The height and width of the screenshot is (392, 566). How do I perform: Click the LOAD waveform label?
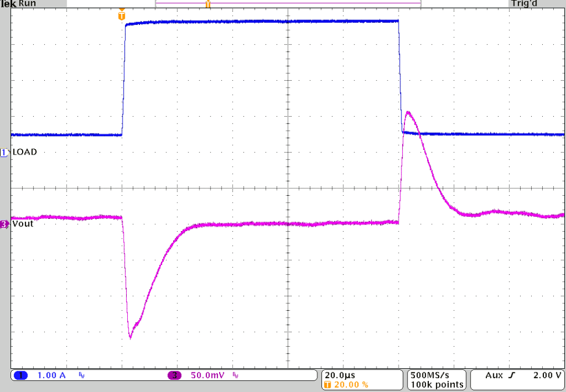pyautogui.click(x=24, y=152)
